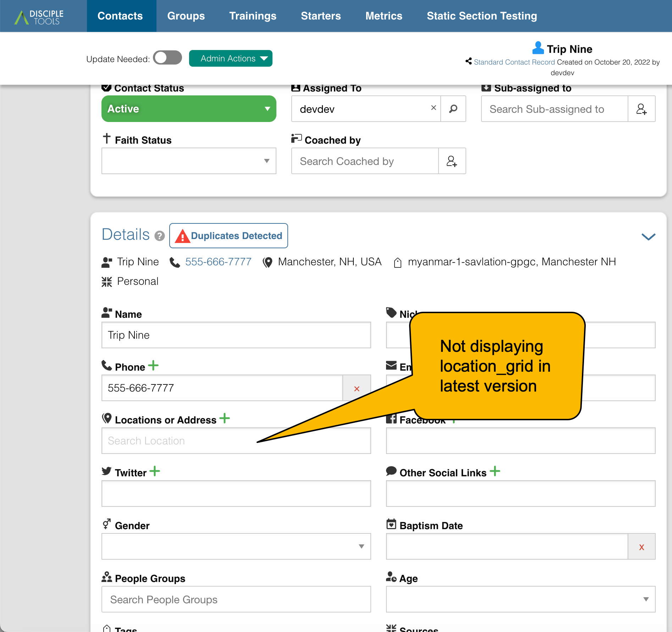Click the share icon beside Standard Contact Record
The height and width of the screenshot is (632, 672).
[469, 61]
